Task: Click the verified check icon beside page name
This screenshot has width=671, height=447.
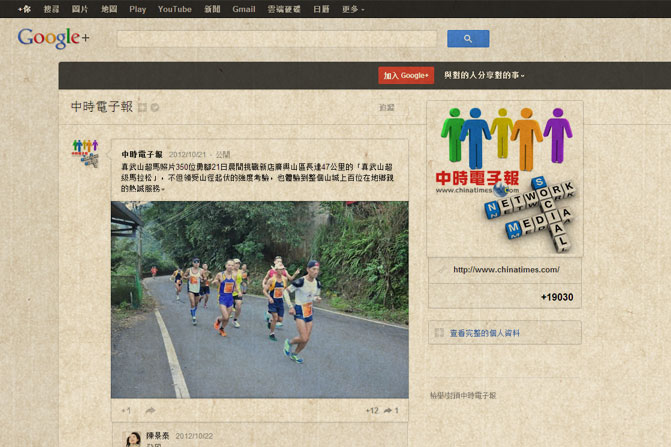Action: (x=155, y=107)
